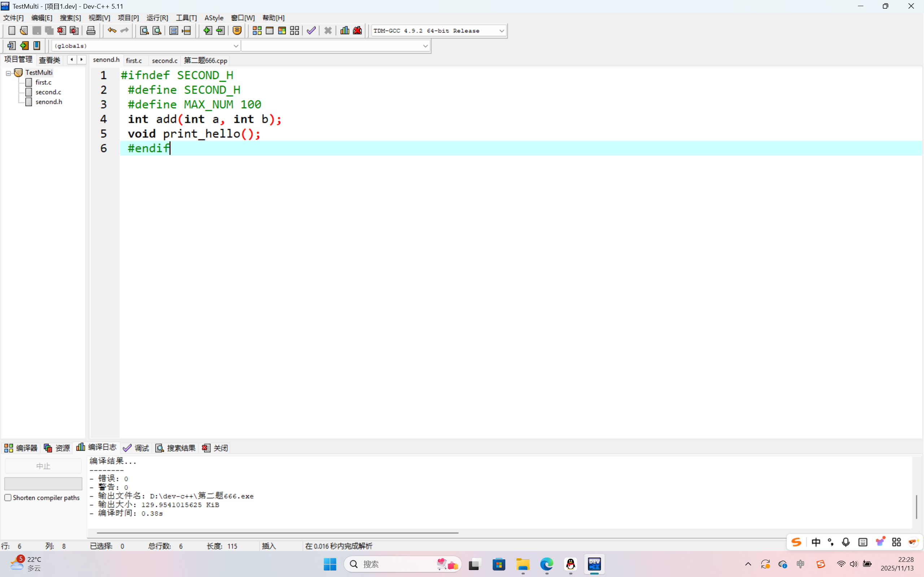Switch to the second.c editor tab

click(165, 60)
